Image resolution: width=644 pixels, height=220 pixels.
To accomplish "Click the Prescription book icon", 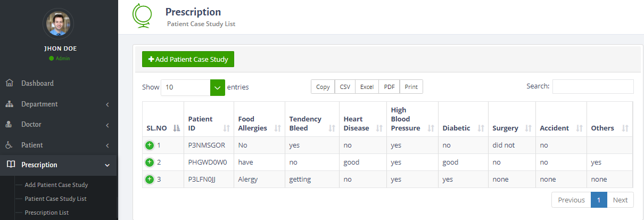I will click(9, 165).
